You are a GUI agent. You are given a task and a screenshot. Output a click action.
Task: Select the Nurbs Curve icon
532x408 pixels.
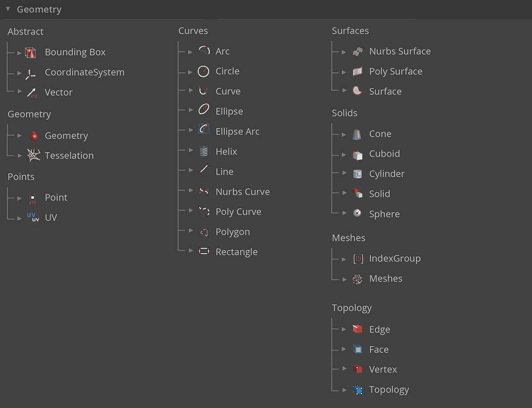[203, 191]
